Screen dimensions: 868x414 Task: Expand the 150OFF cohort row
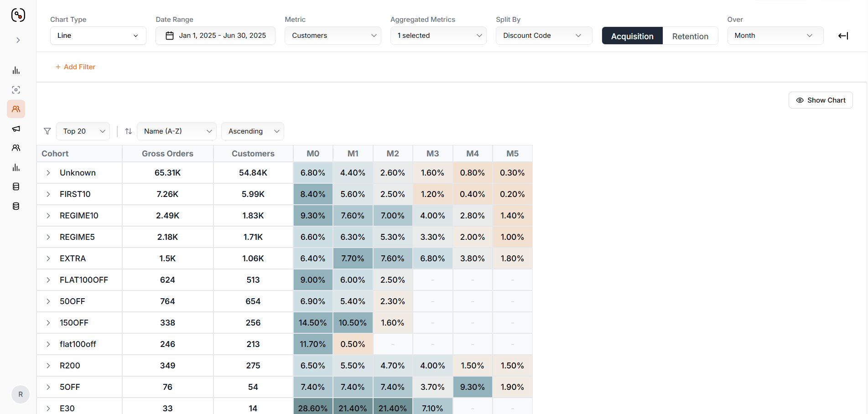48,323
